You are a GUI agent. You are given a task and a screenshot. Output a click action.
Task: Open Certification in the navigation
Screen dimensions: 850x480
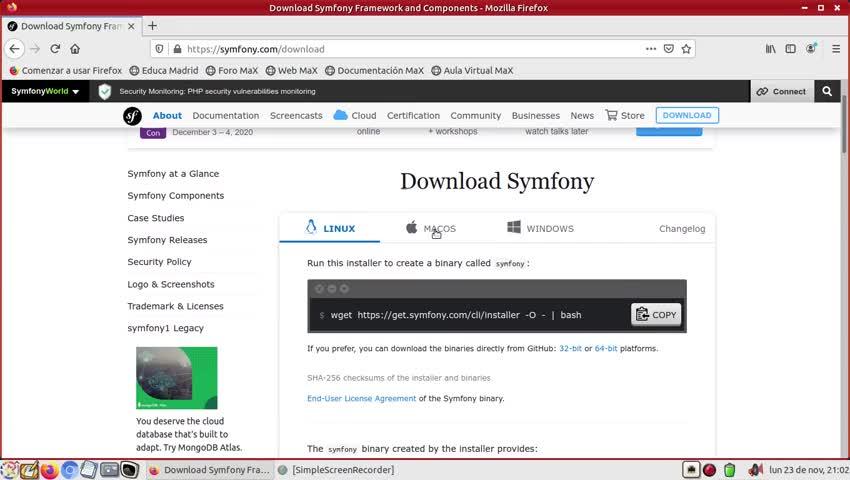[413, 116]
